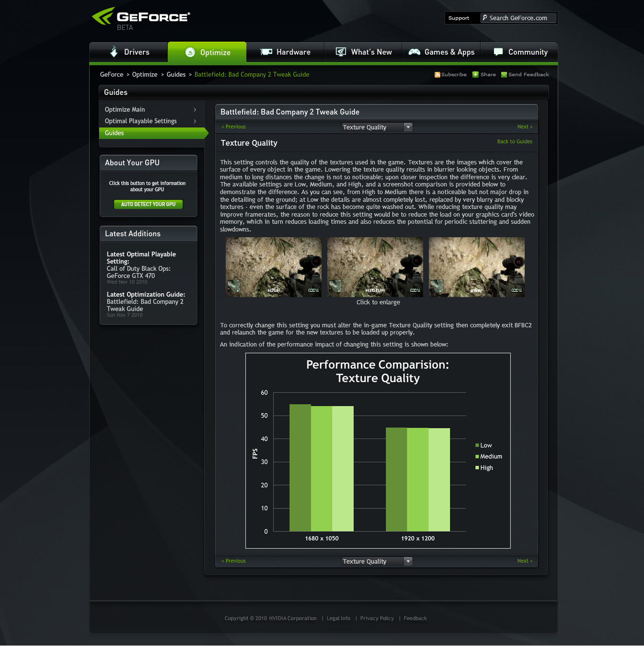Click the Share link
Image resolution: width=644 pixels, height=646 pixels.
point(488,75)
